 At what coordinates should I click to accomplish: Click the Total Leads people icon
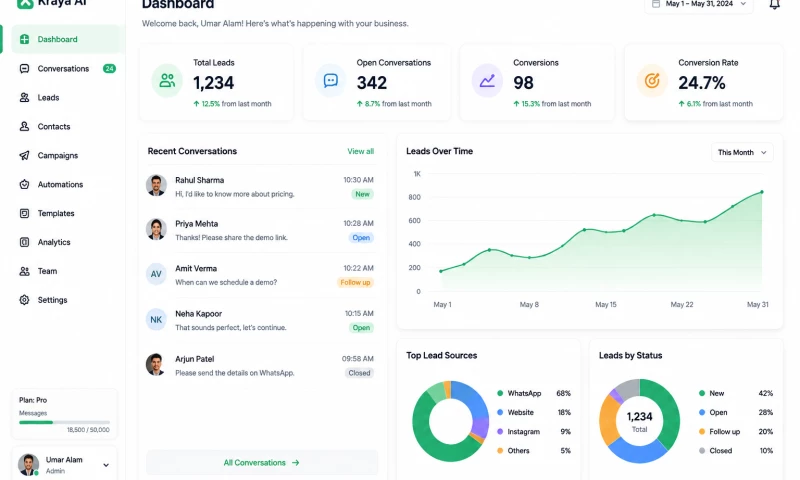pos(167,81)
